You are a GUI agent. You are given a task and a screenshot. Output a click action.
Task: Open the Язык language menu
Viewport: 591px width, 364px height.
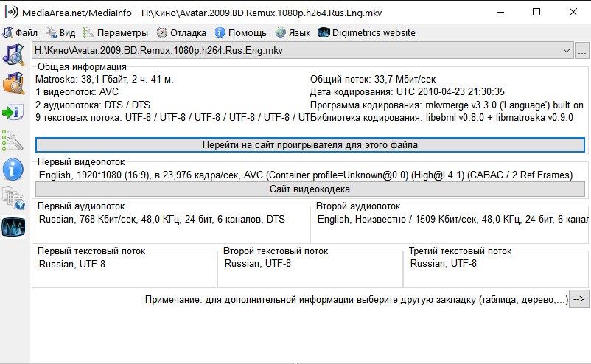[x=293, y=32]
